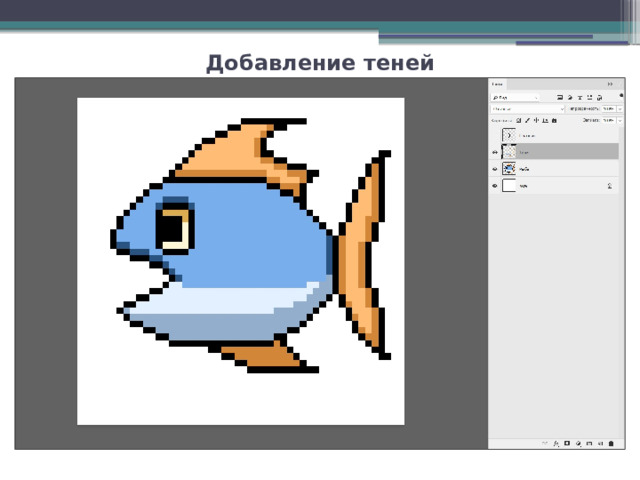This screenshot has width=640, height=480.
Task: Open fill (Заливка) slider dropdown arrow
Action: click(x=620, y=120)
